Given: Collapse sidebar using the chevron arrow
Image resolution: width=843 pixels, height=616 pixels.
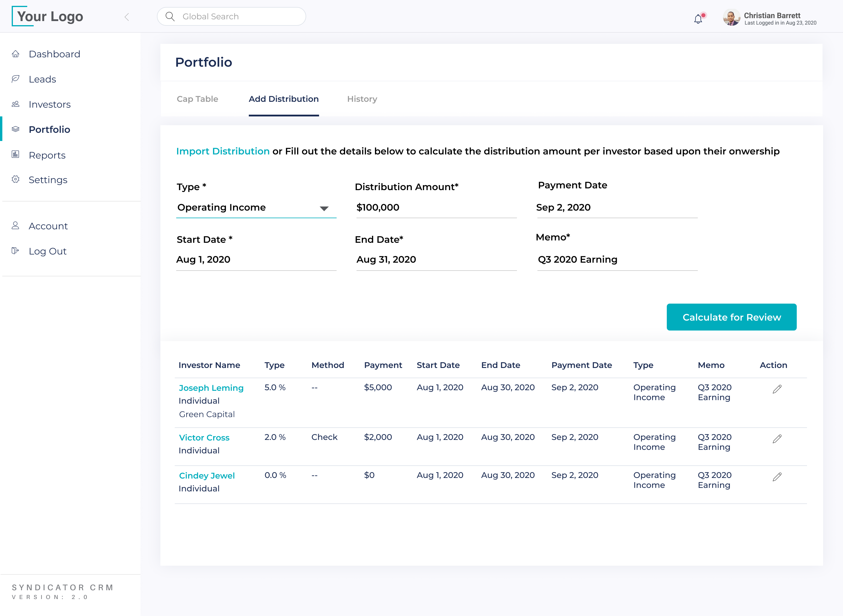Looking at the screenshot, I should point(127,17).
